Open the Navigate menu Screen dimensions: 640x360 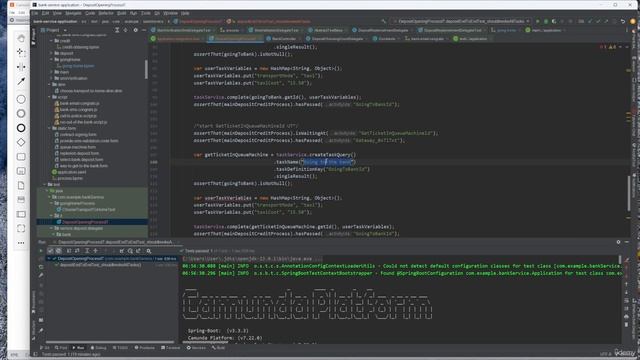pyautogui.click(x=73, y=13)
